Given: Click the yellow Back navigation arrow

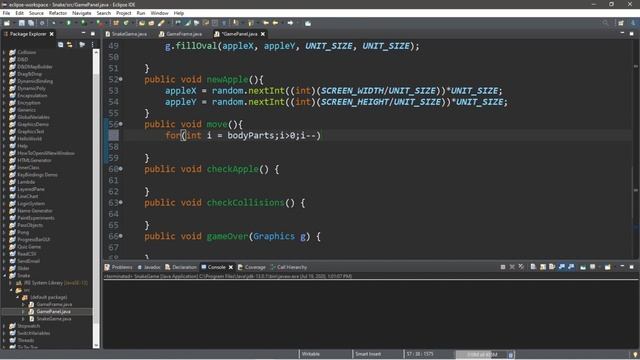Looking at the screenshot, I should pyautogui.click(x=276, y=23).
